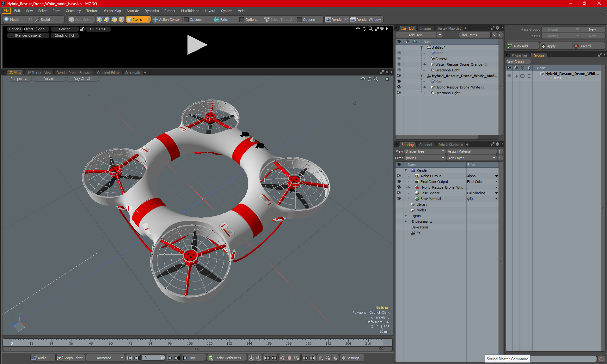This screenshot has height=364, width=607.
Task: Switch to the Properties tab
Action: pos(519,55)
